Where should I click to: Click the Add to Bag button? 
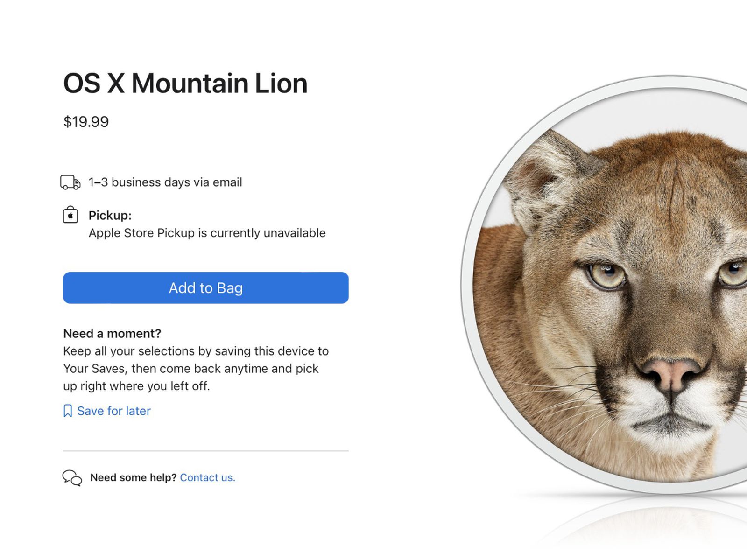pyautogui.click(x=205, y=288)
